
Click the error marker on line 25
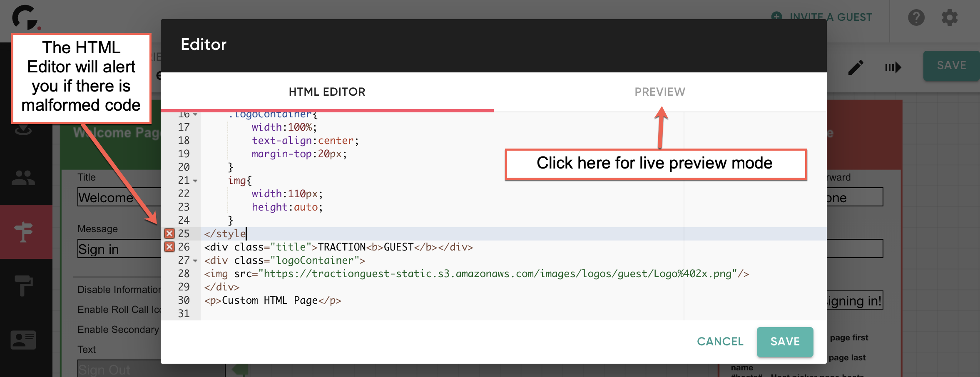click(169, 234)
